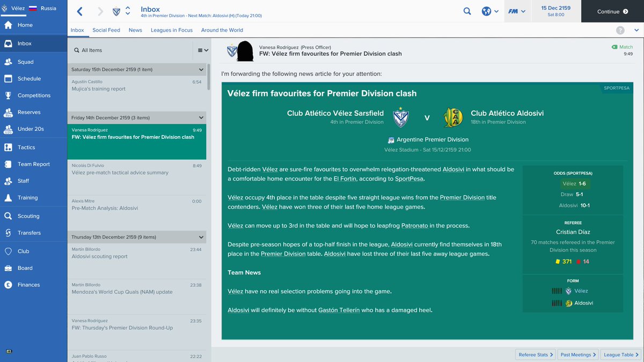Switch to the News tab
Viewport: 644px width, 362px height.
135,30
